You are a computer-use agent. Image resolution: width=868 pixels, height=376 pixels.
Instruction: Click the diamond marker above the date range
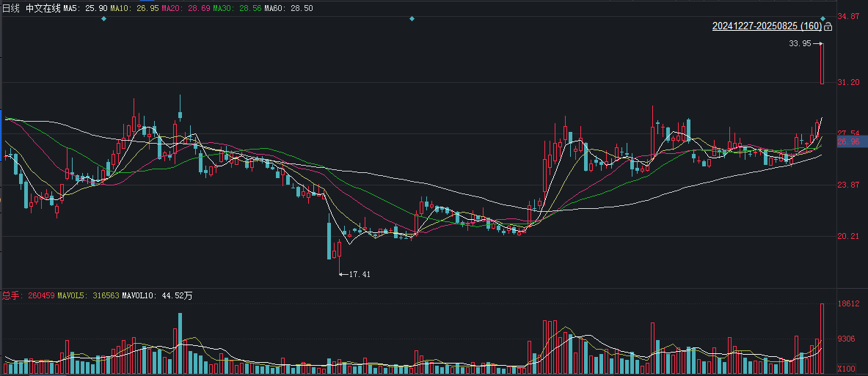click(823, 19)
